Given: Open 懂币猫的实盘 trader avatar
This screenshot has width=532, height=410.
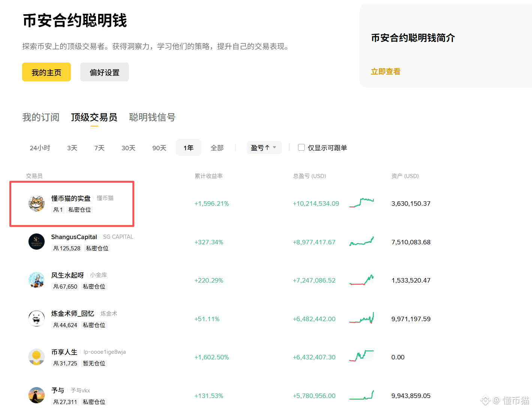Looking at the screenshot, I should [x=36, y=204].
